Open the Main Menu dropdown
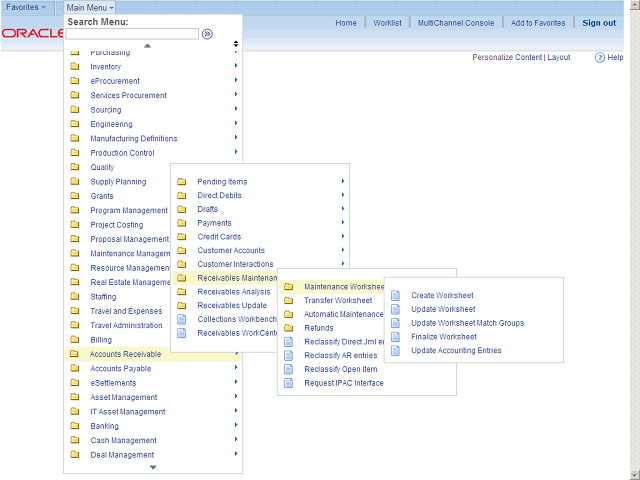This screenshot has width=640, height=480. point(90,7)
